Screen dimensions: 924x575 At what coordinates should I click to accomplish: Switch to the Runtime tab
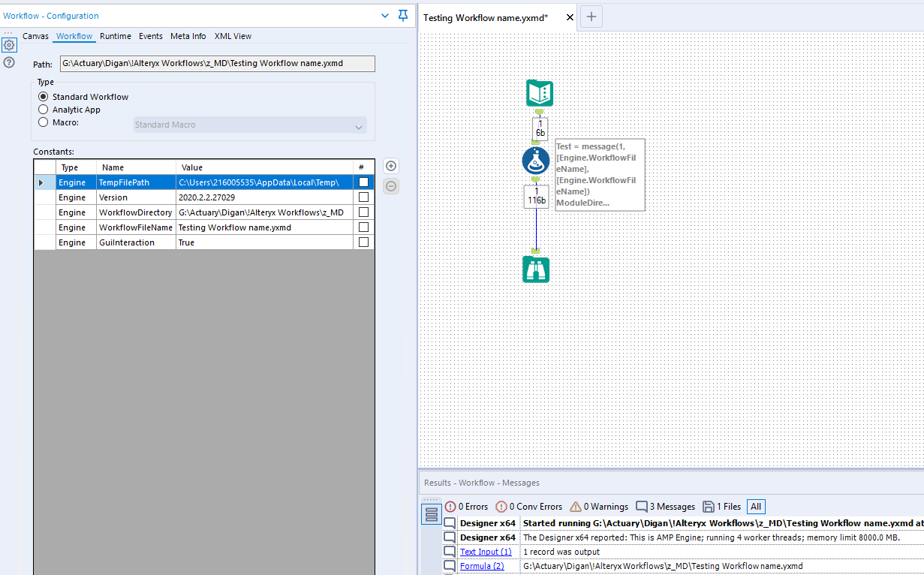coord(115,35)
